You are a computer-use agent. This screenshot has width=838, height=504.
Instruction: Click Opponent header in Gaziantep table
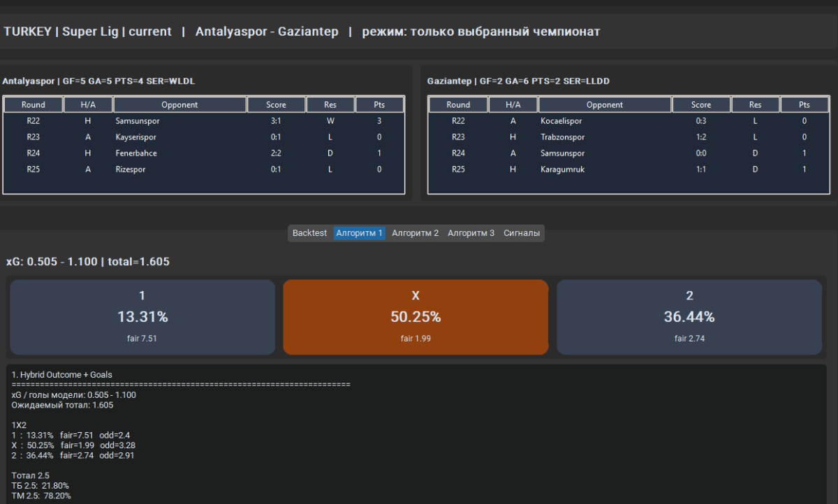tap(605, 105)
